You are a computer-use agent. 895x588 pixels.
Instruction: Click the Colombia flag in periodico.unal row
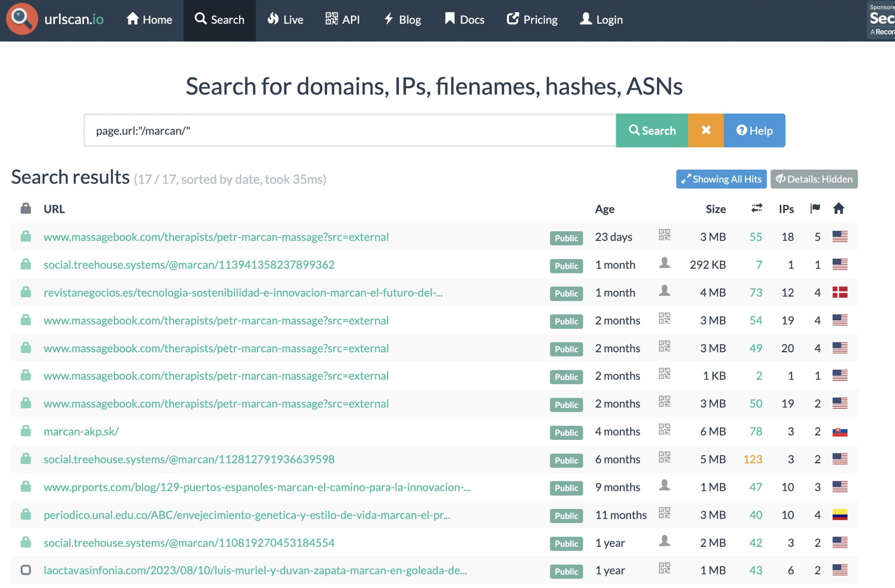(840, 515)
